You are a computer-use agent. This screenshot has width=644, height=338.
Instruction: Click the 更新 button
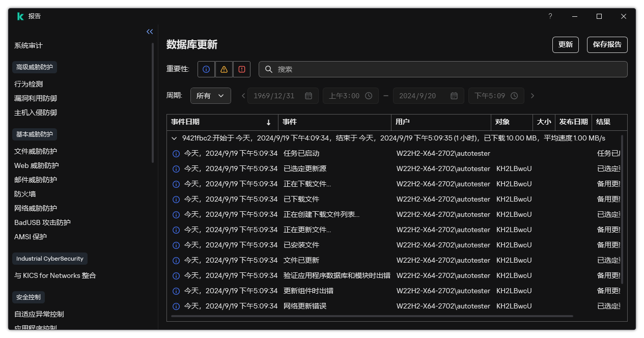coord(565,44)
